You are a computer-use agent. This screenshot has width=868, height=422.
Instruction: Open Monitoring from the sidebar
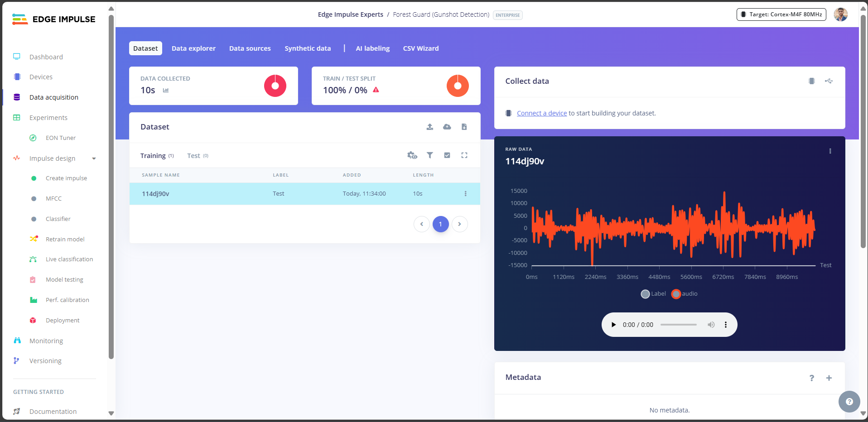(x=46, y=341)
